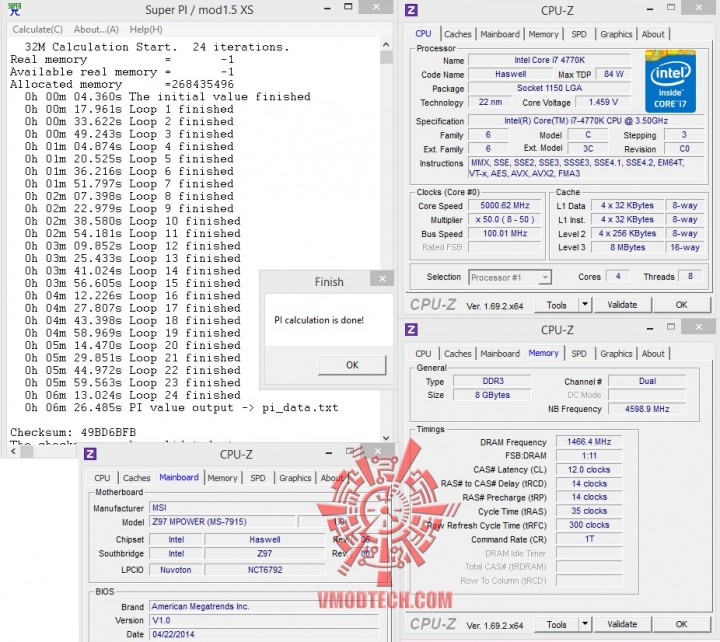This screenshot has width=720, height=642.
Task: Click the Checksum: 49BD6BFB line
Action: click(73, 433)
